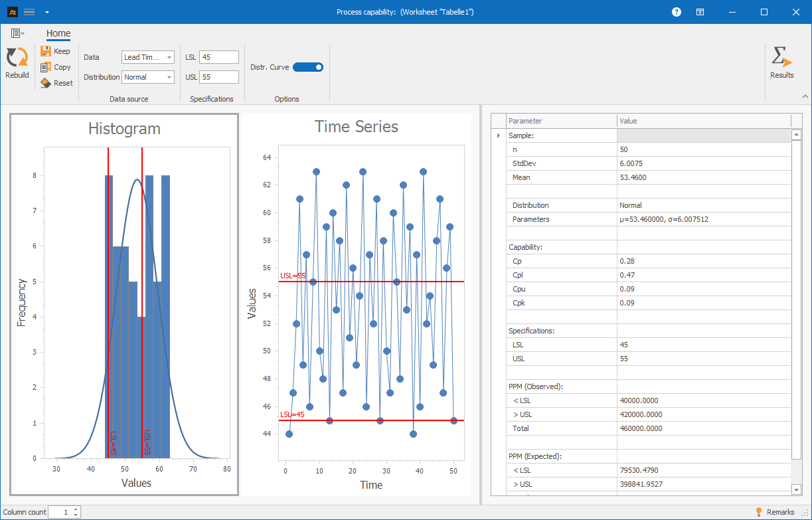Open the Results sigma icon

(781, 58)
